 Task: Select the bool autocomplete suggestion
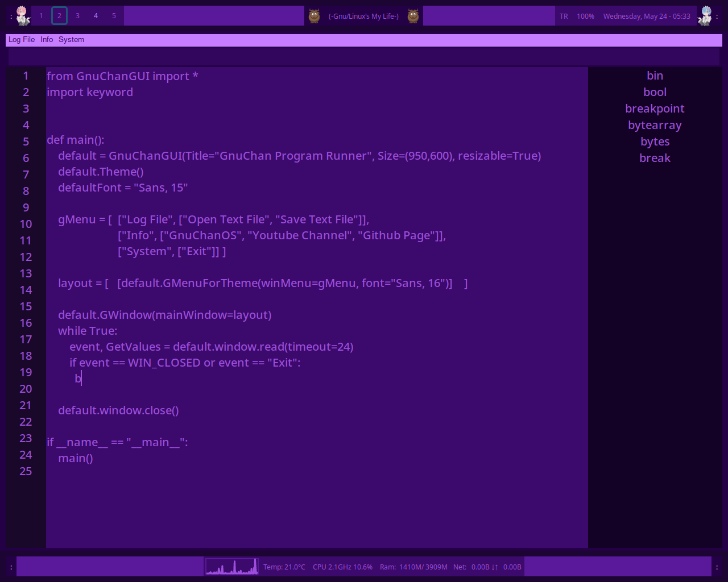pos(655,92)
